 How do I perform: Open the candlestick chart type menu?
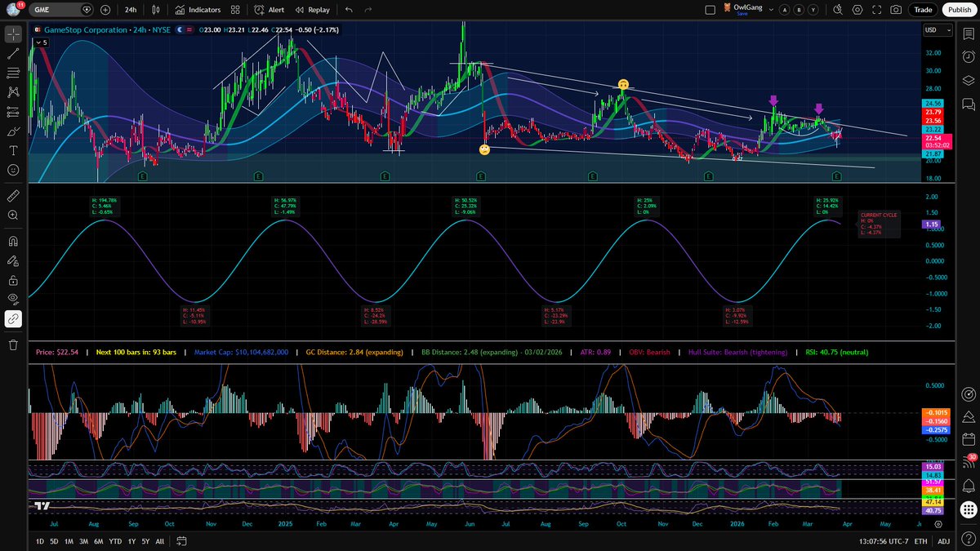pos(156,10)
